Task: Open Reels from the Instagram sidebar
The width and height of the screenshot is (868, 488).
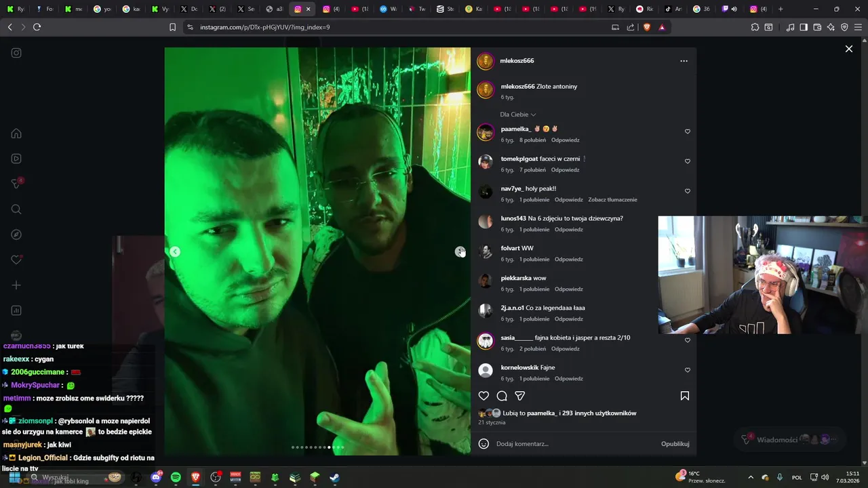Action: click(16, 159)
